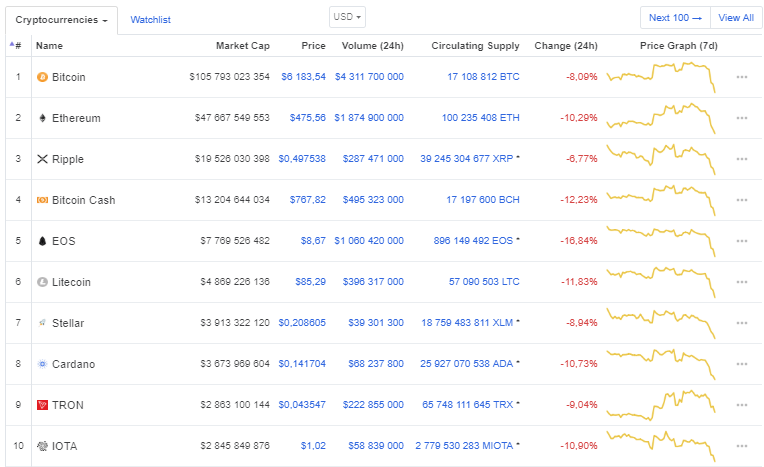
Task: Click Cardano price $0,141704
Action: point(302,363)
